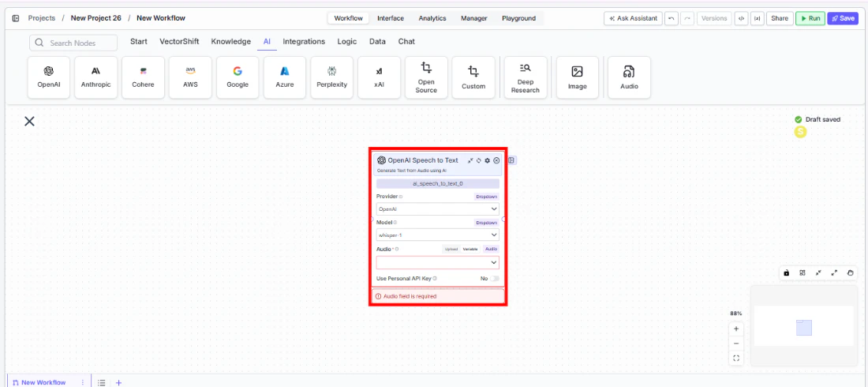Add an Azure node
Screen dimensions: 868x387
pyautogui.click(x=285, y=77)
